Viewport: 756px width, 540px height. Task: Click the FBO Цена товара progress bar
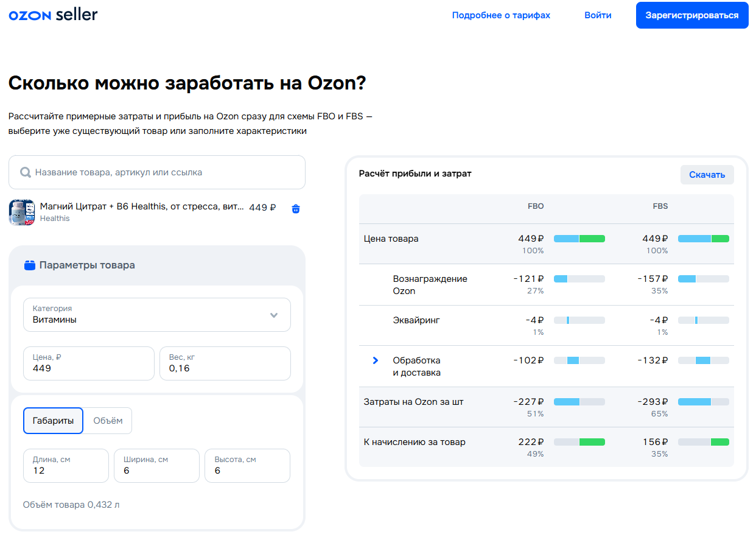pyautogui.click(x=579, y=239)
